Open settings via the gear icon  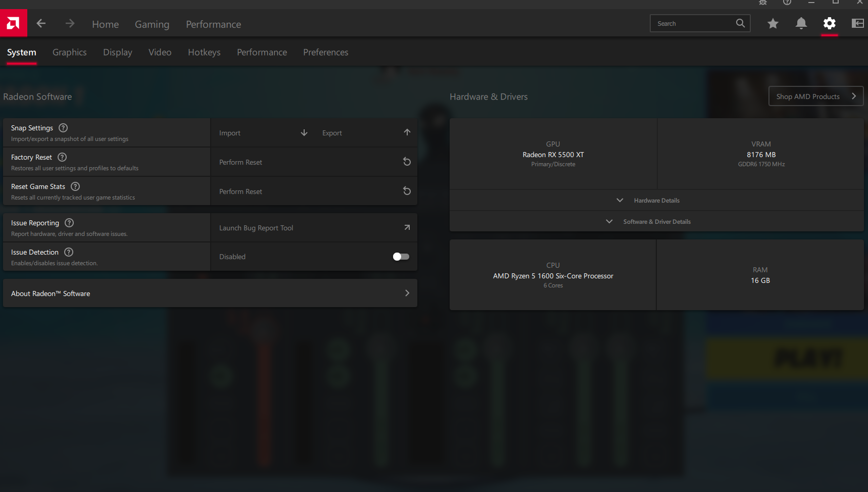[x=830, y=23]
